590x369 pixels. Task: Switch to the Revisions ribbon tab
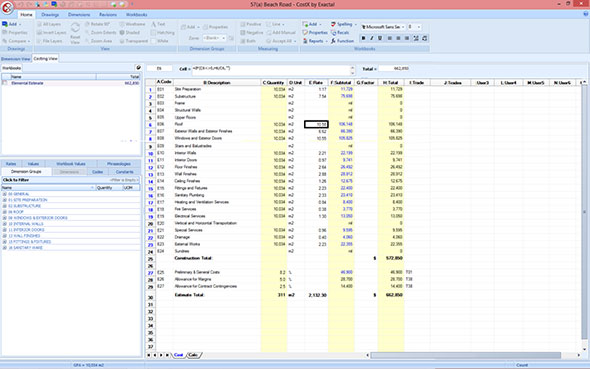click(108, 14)
